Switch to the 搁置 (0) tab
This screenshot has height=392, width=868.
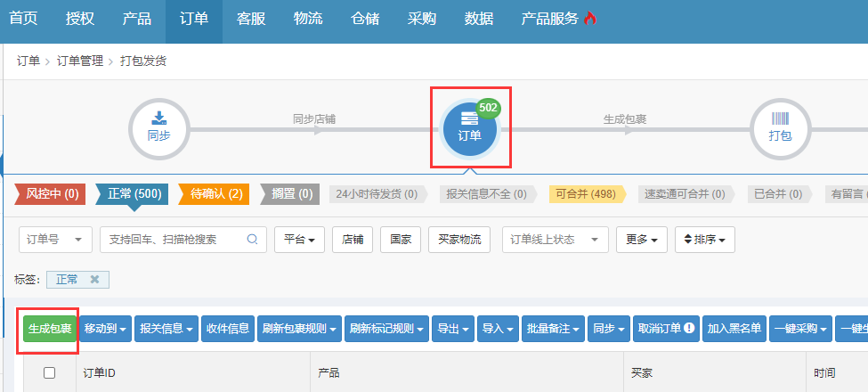tap(290, 194)
